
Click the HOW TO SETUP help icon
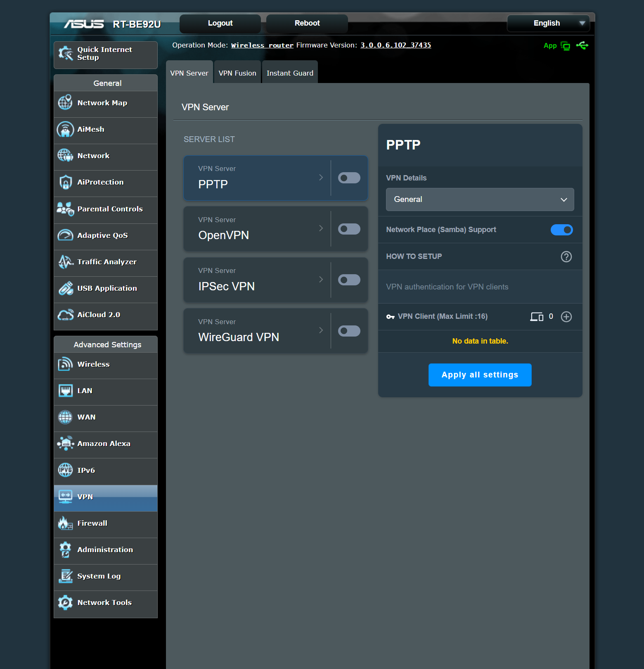pyautogui.click(x=566, y=257)
